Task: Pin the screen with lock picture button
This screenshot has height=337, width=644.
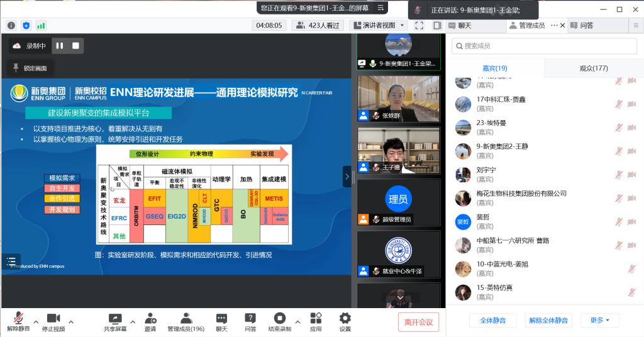Action: pyautogui.click(x=30, y=68)
